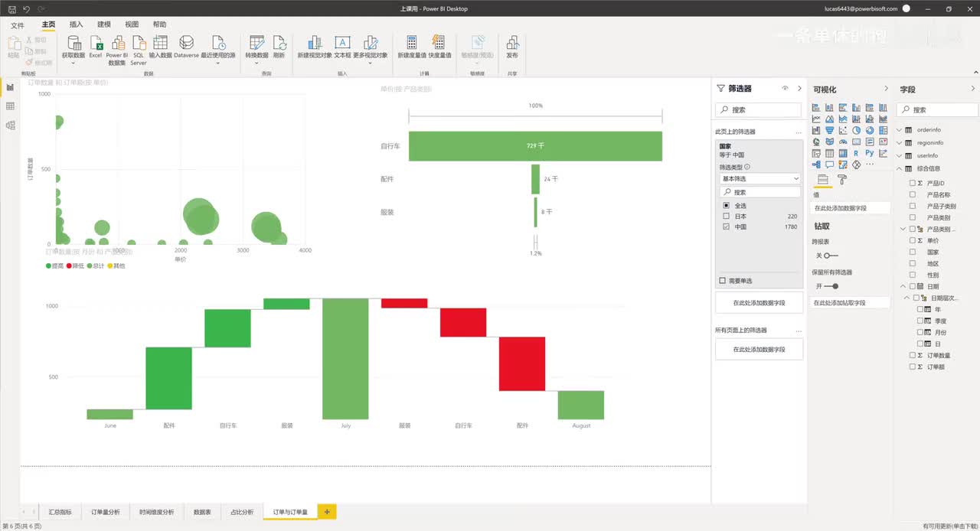This screenshot has height=531, width=980.
Task: Collapse the 字段 pane chevron
Action: pyautogui.click(x=973, y=89)
